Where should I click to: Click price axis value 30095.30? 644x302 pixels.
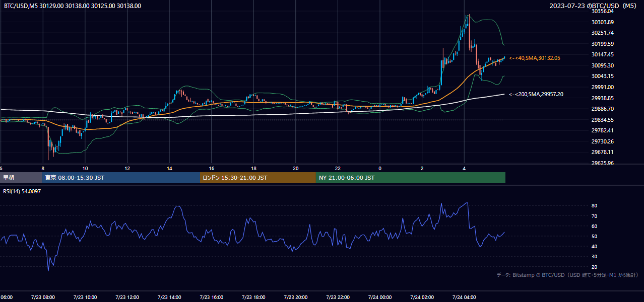pos(603,65)
